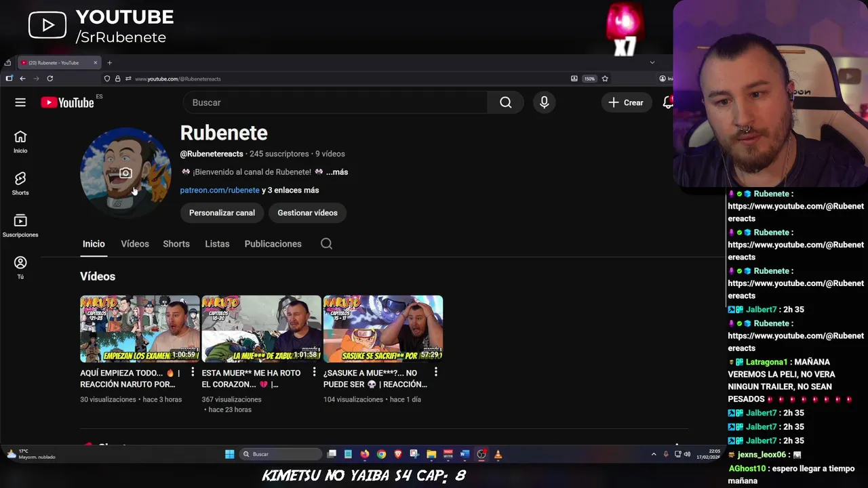
Task: Open VLC from the taskbar
Action: [498, 454]
